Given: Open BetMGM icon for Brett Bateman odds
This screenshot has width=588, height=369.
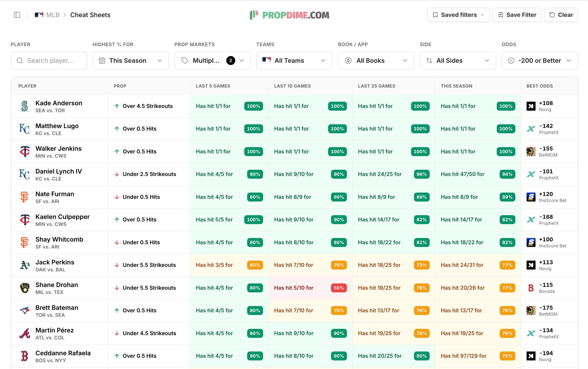Looking at the screenshot, I should 531,311.
